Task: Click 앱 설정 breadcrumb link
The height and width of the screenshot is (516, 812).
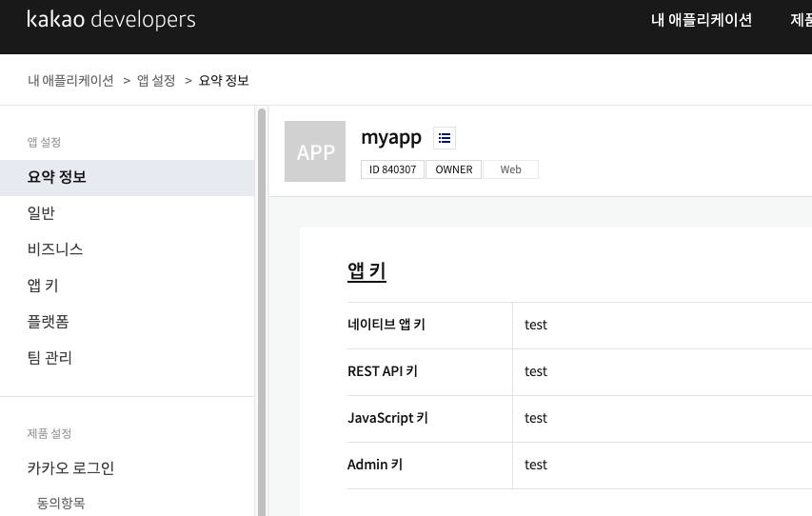Action: [x=156, y=80]
